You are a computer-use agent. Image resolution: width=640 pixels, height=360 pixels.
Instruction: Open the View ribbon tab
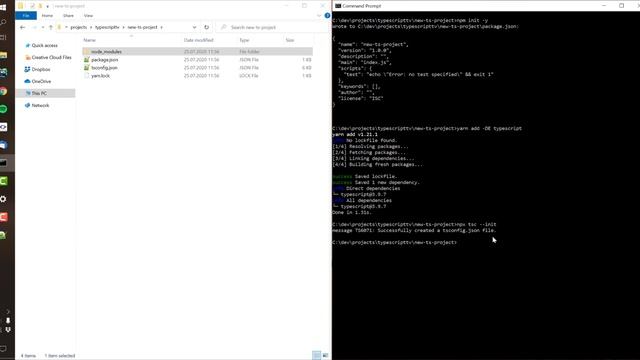88,16
